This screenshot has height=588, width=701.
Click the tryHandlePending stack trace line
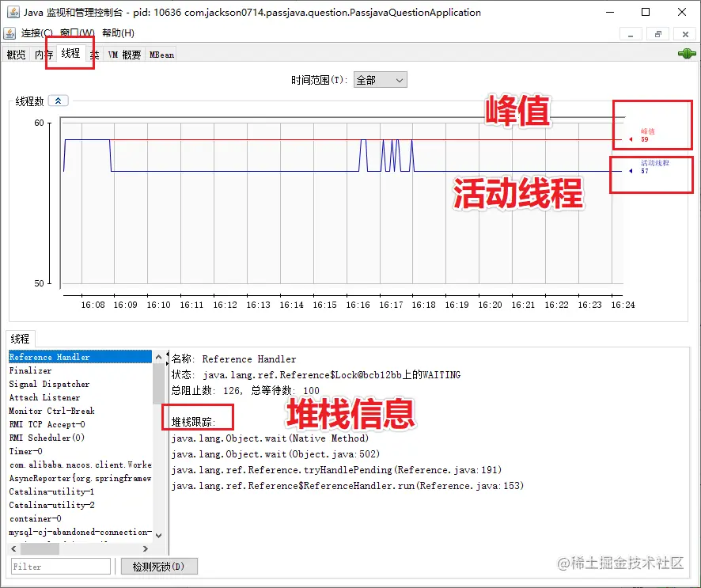(x=336, y=470)
